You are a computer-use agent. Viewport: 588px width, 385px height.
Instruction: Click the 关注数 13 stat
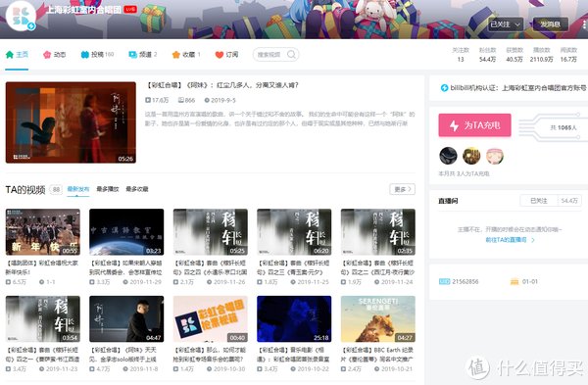(461, 55)
